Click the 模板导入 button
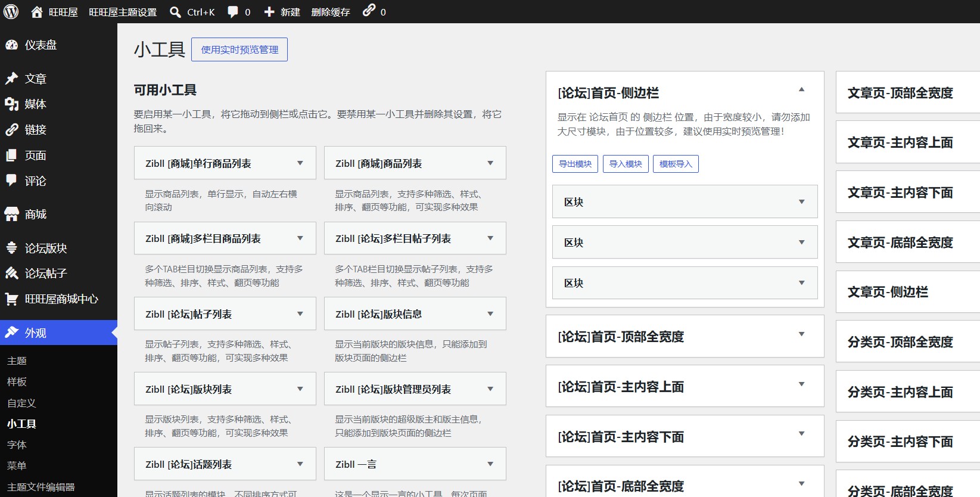The image size is (980, 497). coord(676,164)
